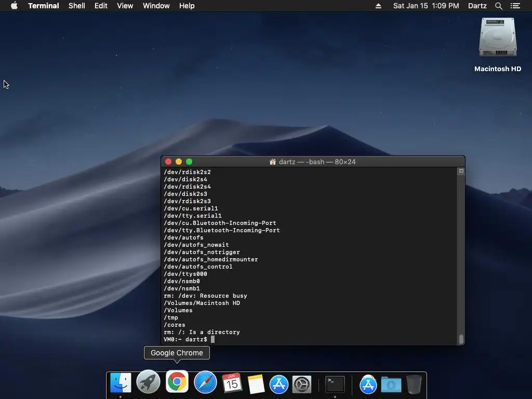Viewport: 532px width, 399px height.
Task: Click '/dev/nsmb0' output line
Action: coord(181,281)
